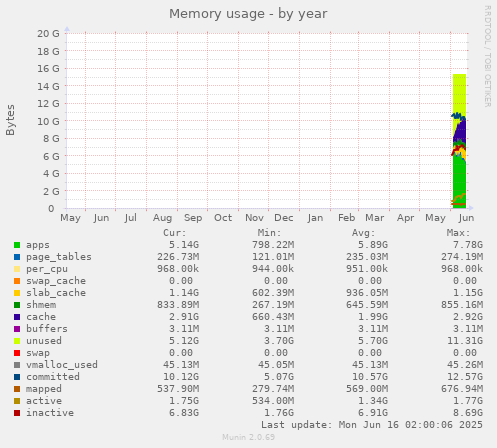Click active minimum value 534.00M

273,401
